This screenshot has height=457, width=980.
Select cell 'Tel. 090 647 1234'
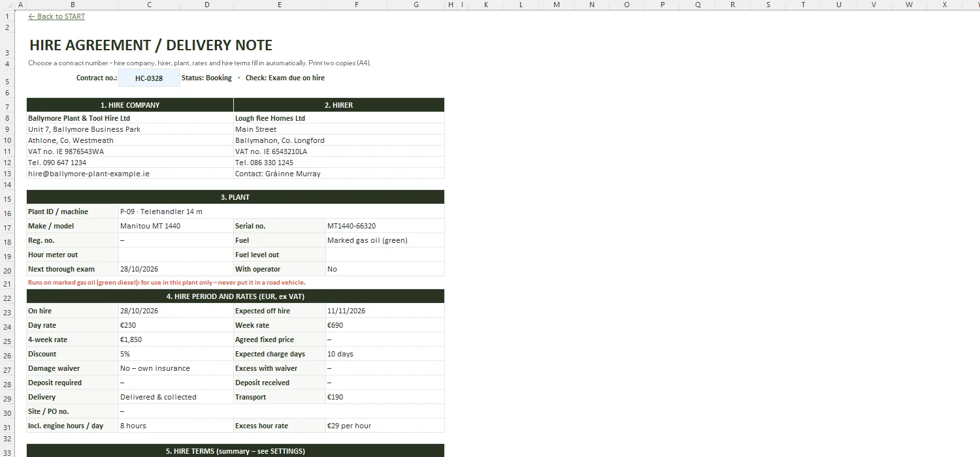point(130,163)
